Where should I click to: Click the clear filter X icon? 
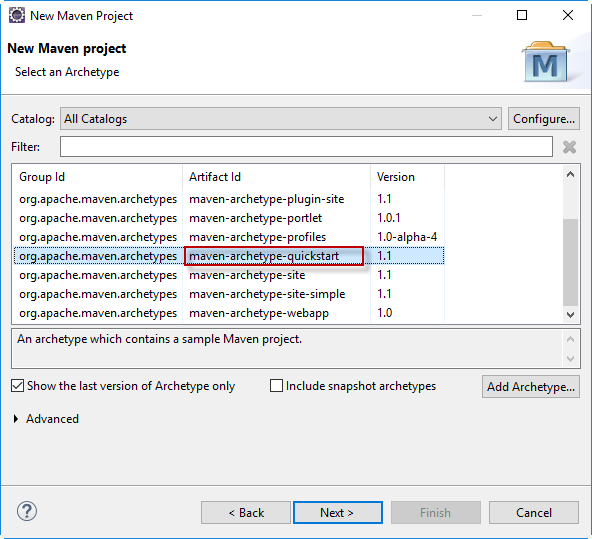[569, 147]
